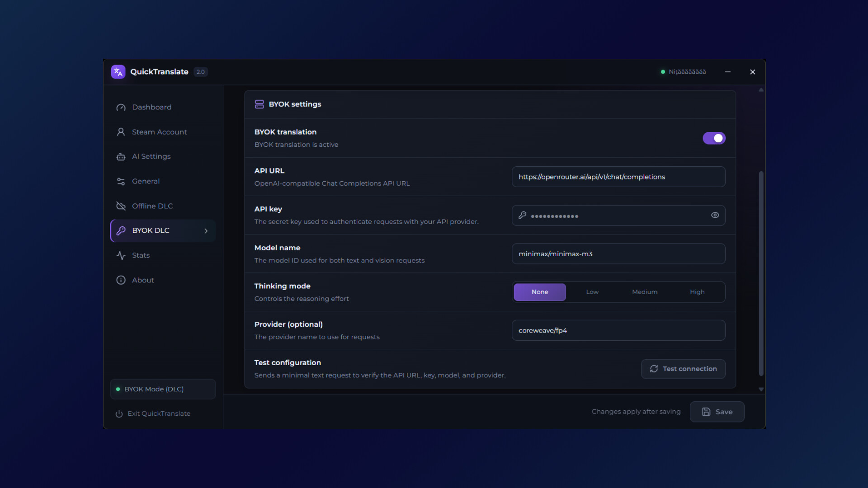Open the Offline DLC page

pos(163,206)
